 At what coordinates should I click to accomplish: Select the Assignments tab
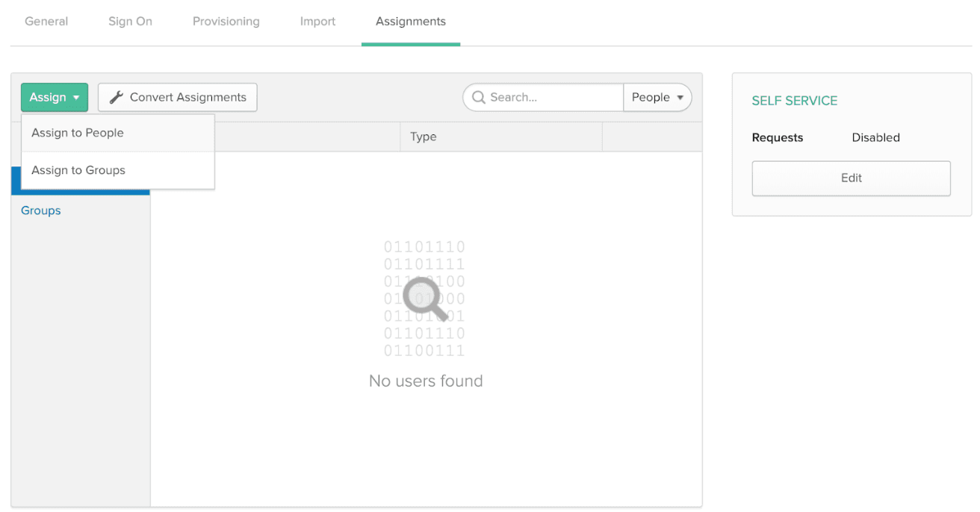pyautogui.click(x=410, y=21)
